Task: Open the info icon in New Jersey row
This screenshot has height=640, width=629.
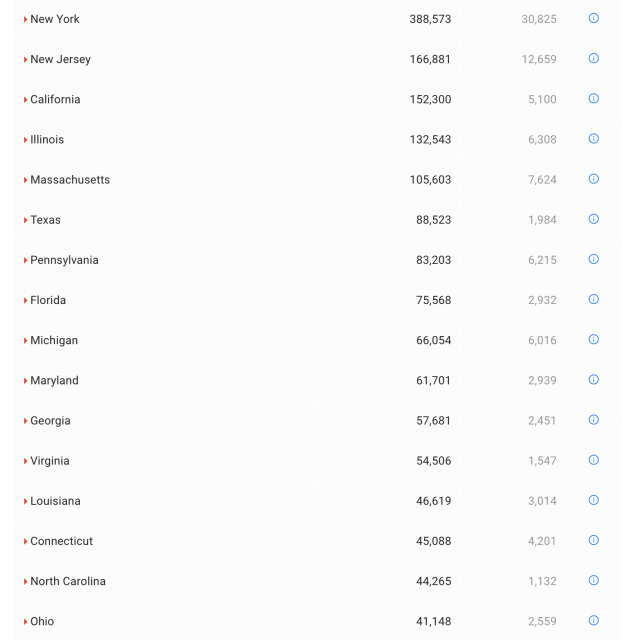Action: [593, 58]
